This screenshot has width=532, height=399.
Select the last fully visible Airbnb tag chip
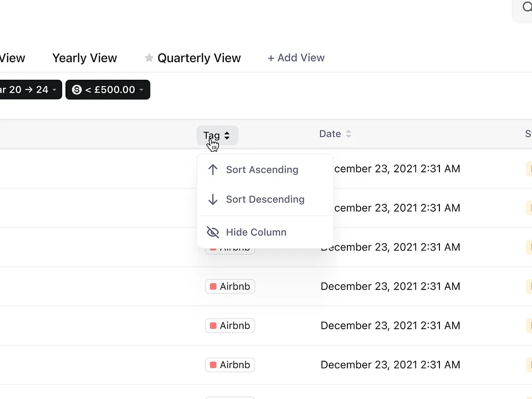pyautogui.click(x=230, y=365)
